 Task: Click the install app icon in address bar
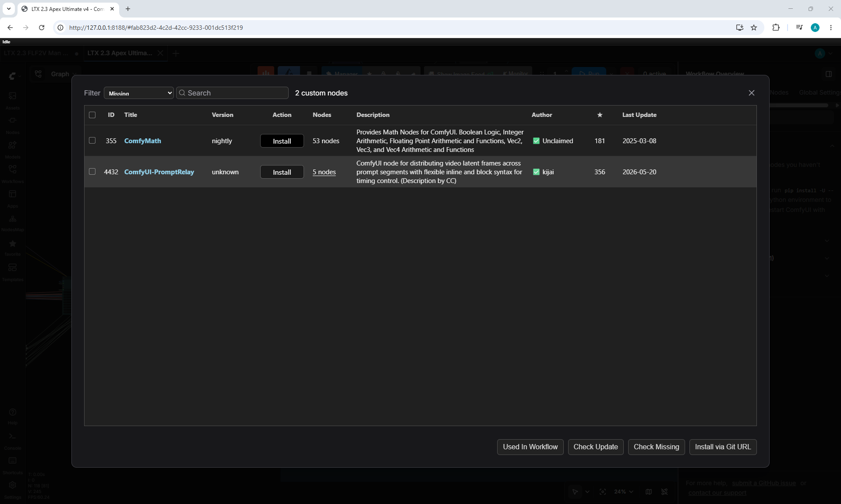click(x=740, y=28)
